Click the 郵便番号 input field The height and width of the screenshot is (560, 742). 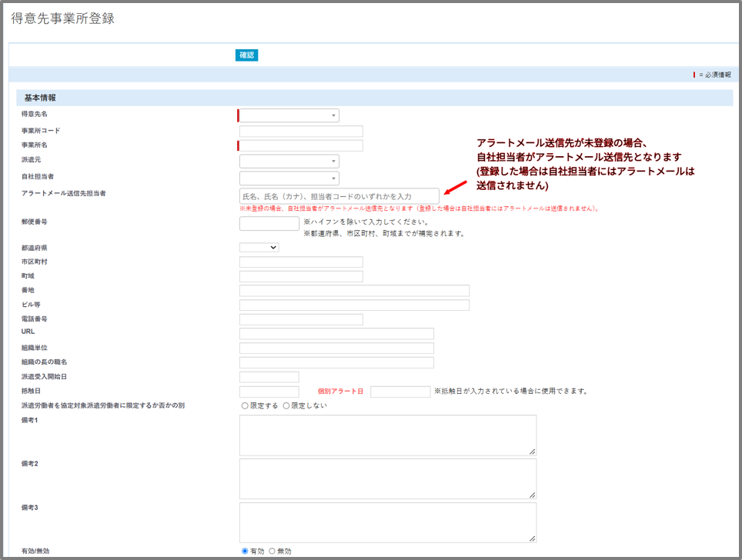click(269, 223)
